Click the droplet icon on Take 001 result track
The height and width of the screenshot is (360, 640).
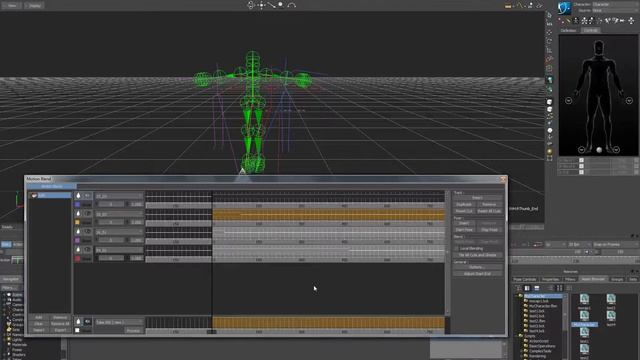point(78,322)
